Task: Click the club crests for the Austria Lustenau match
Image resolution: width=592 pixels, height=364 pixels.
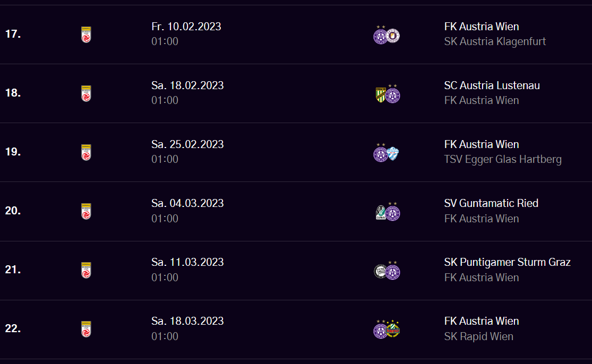Action: point(388,93)
